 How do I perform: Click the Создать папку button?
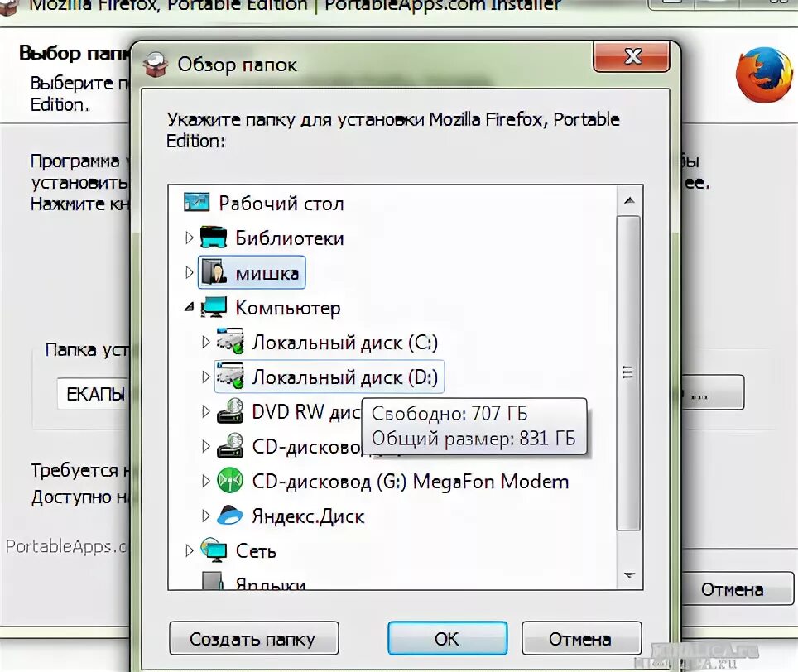coord(254,638)
